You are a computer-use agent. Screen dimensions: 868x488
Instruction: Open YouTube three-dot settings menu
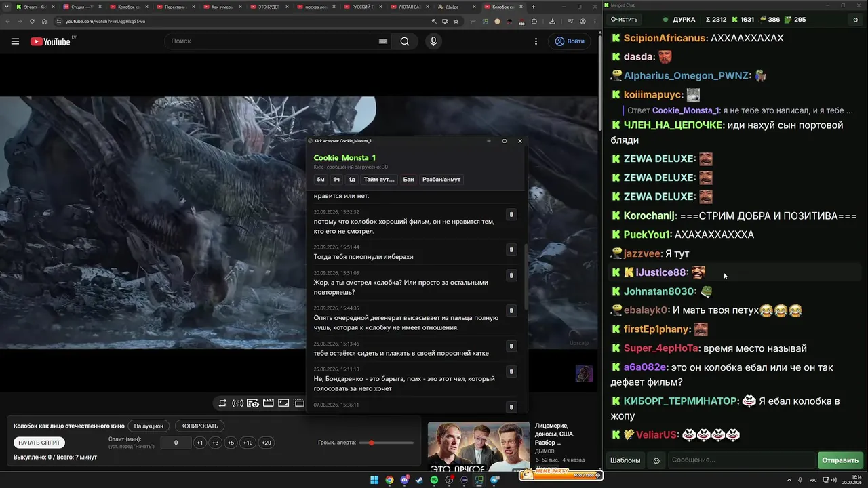[536, 41]
